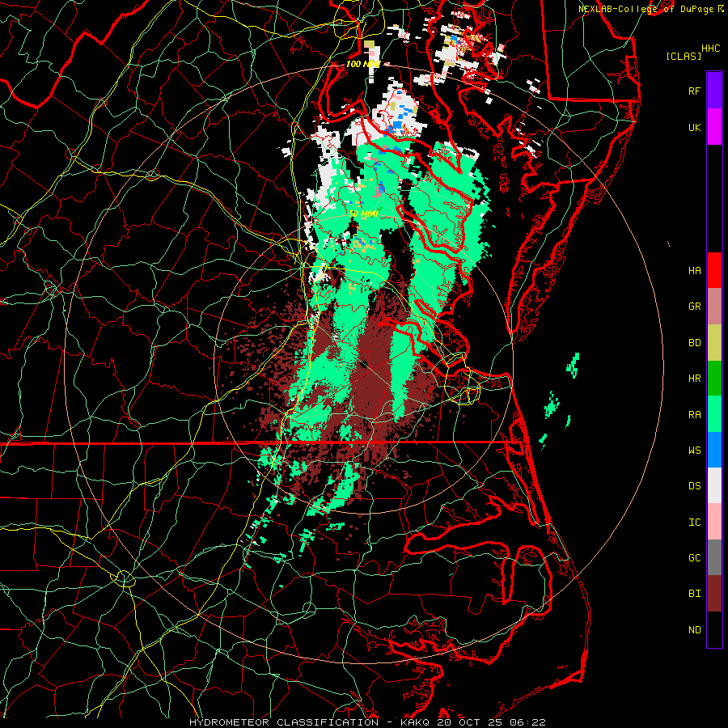
Task: Click the RF purple legend swatch
Action: click(714, 91)
